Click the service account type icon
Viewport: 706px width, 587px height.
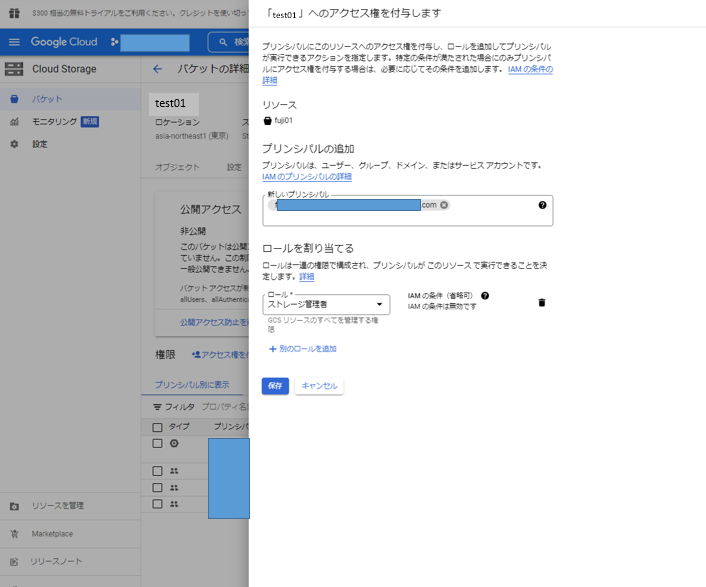[x=174, y=443]
